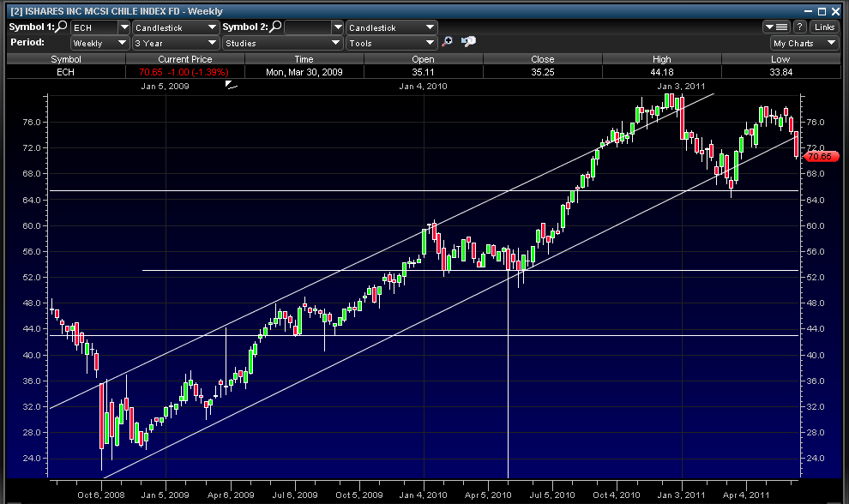
Task: Click the 33.84 low value
Action: (780, 72)
